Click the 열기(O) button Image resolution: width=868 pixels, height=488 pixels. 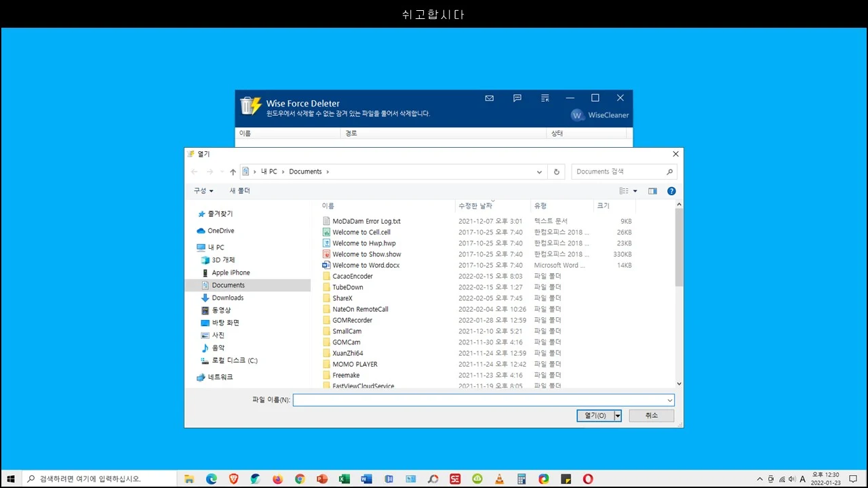[x=595, y=415]
